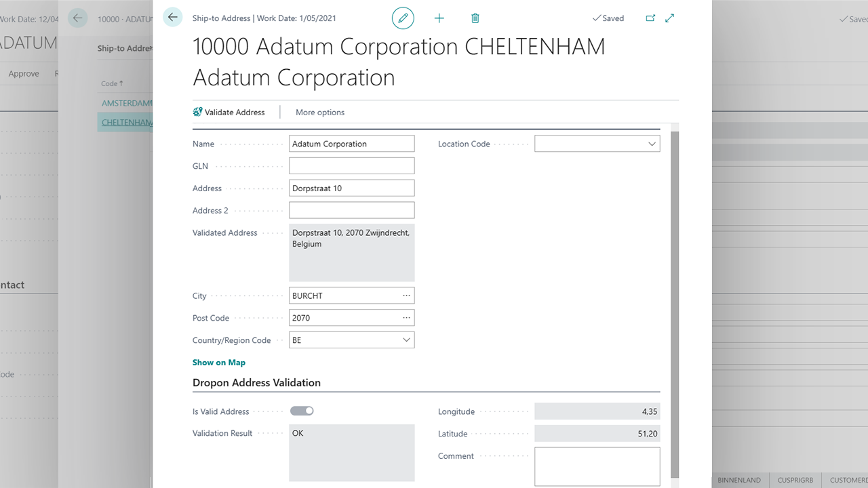Image resolution: width=868 pixels, height=488 pixels.
Task: Click the Latitude value 51,20
Action: 597,434
